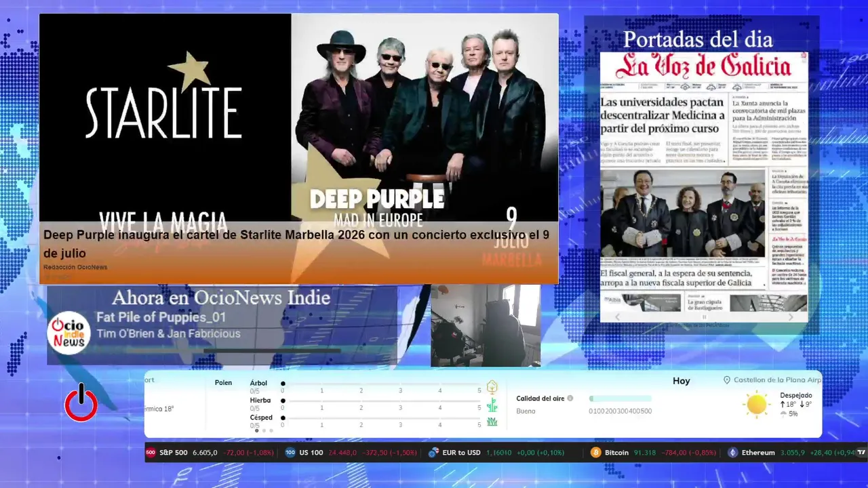Click the red power button icon
Viewport: 868px width, 488px height.
81,403
